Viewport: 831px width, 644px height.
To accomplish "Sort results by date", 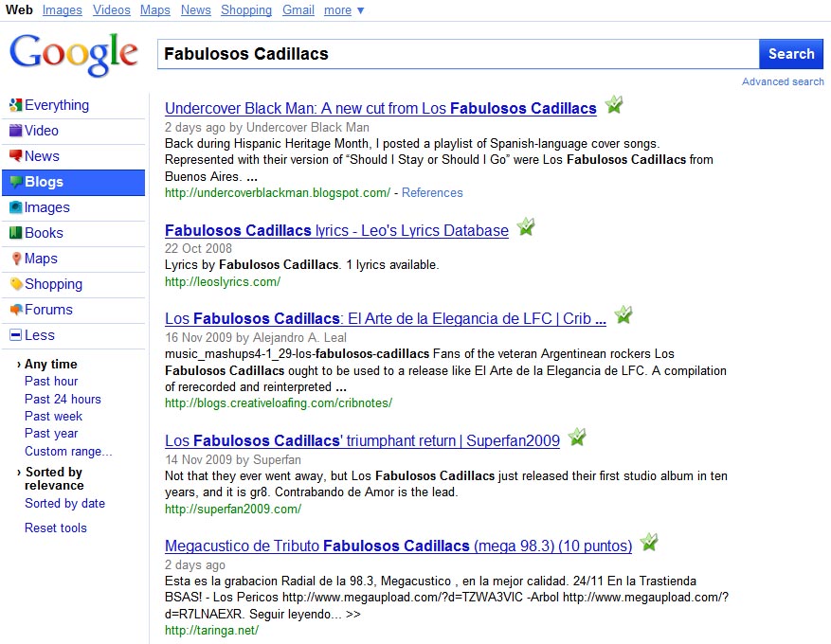I will click(64, 503).
